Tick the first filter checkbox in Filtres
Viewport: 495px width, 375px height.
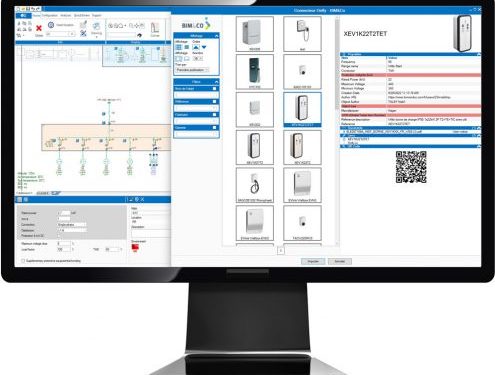(x=214, y=89)
